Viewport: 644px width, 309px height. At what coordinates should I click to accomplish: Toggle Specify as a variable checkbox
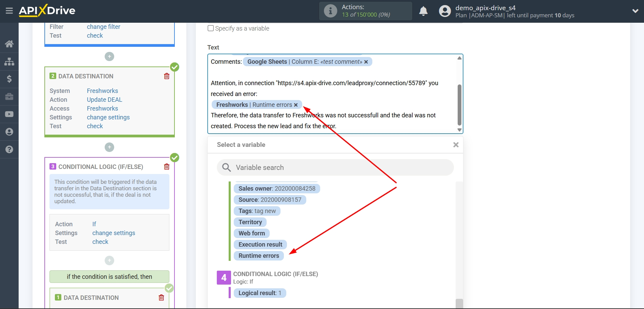point(211,28)
